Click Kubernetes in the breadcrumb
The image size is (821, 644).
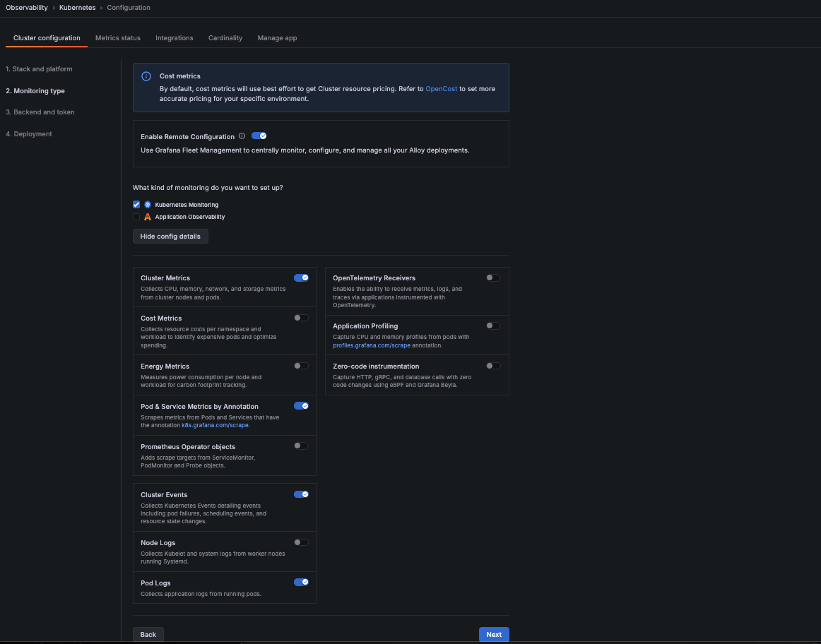pyautogui.click(x=78, y=8)
